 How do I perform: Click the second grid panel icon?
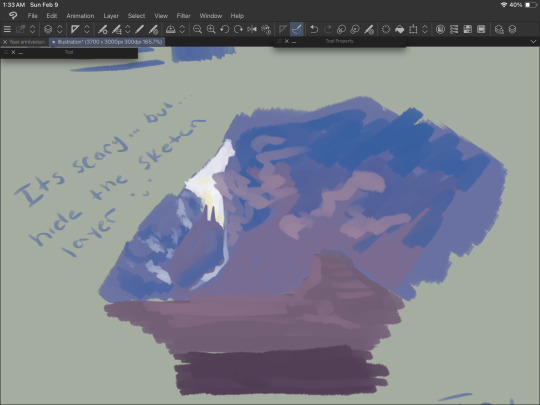[481, 29]
